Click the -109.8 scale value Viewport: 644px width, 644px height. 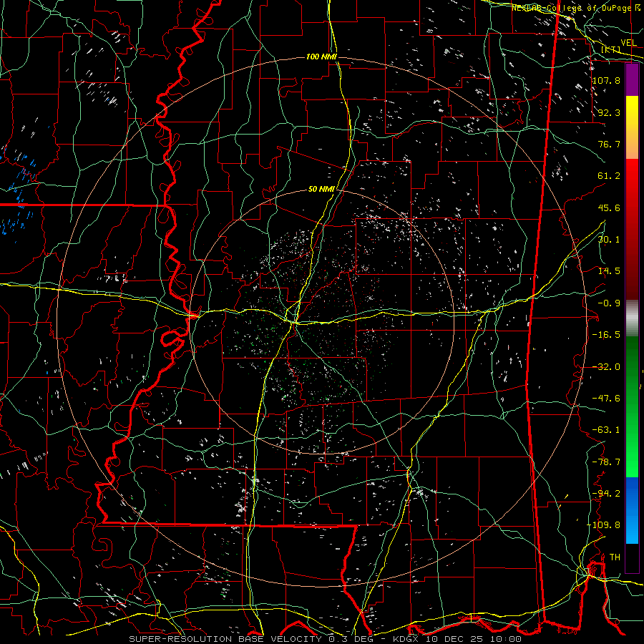(x=604, y=525)
